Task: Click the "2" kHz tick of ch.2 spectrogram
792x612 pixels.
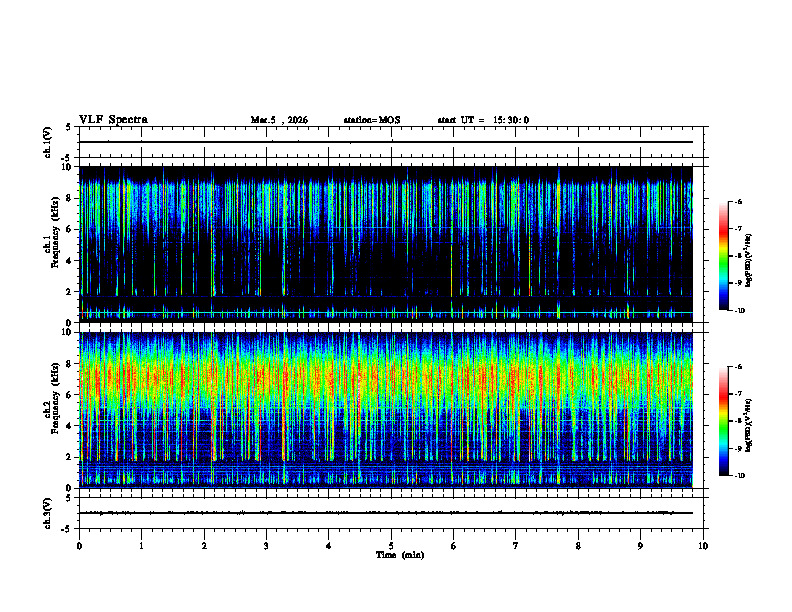Action: click(x=69, y=457)
